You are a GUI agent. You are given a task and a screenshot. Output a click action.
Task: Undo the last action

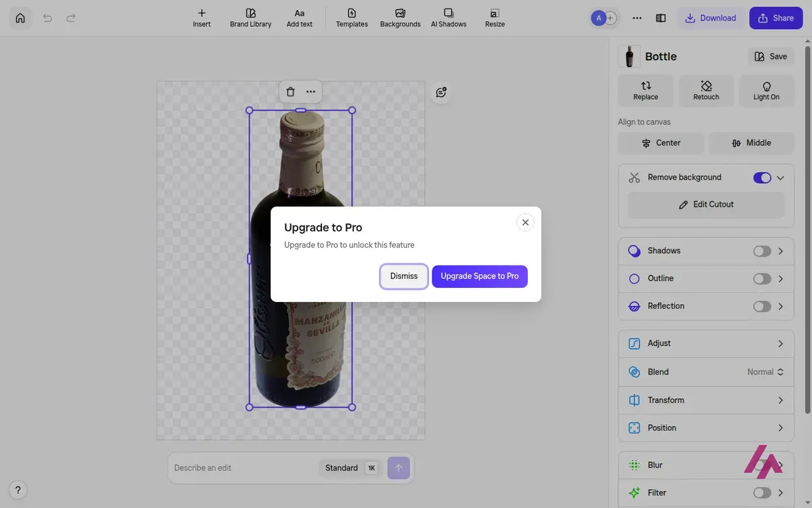(x=47, y=18)
